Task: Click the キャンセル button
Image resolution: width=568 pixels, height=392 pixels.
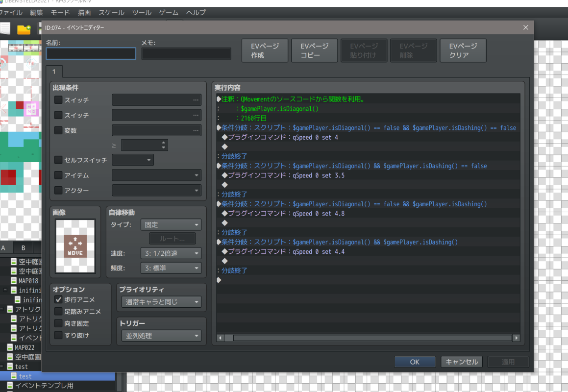Action: 462,362
